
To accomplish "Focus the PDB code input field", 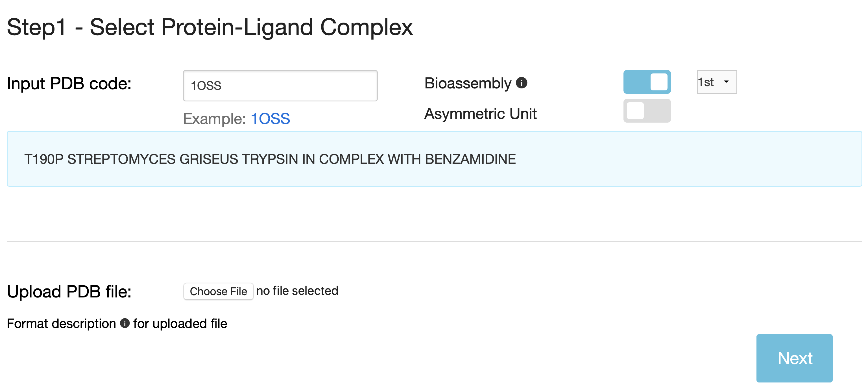I will click(280, 86).
